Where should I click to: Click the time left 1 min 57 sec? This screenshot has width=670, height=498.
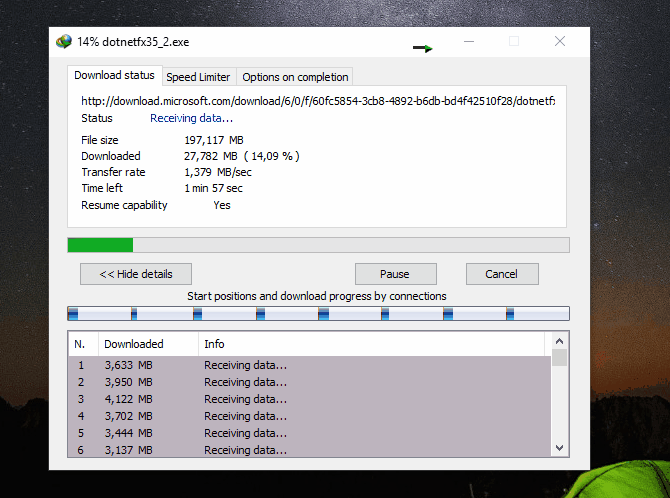[x=213, y=188]
